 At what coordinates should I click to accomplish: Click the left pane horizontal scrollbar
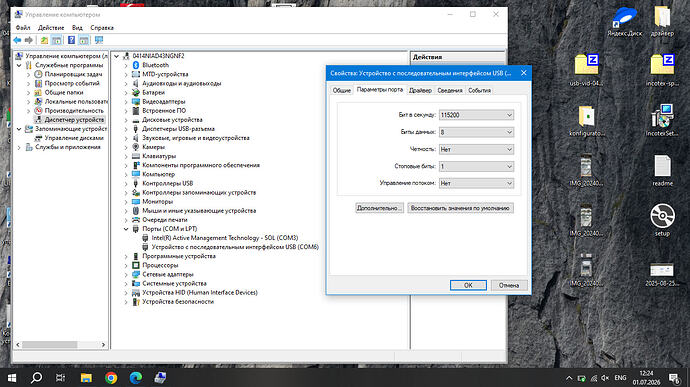[61, 345]
